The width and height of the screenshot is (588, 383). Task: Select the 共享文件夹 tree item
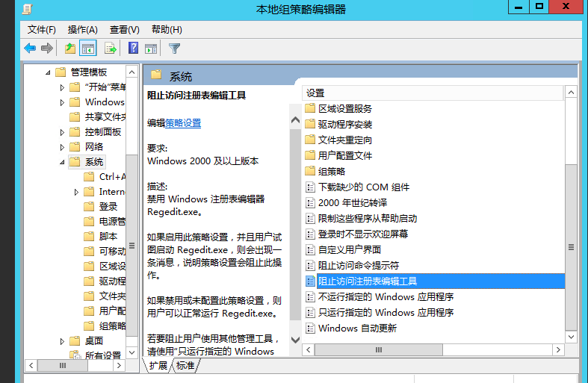click(105, 117)
